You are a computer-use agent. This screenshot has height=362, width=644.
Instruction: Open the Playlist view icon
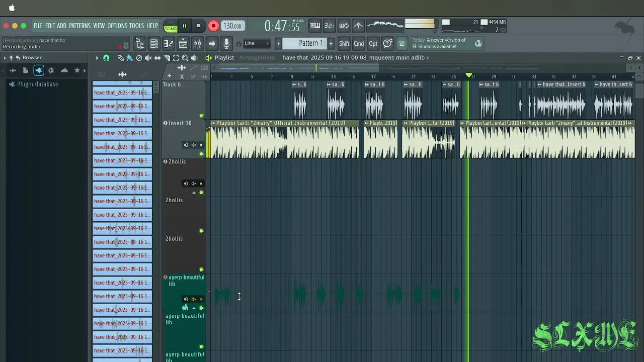(x=183, y=44)
